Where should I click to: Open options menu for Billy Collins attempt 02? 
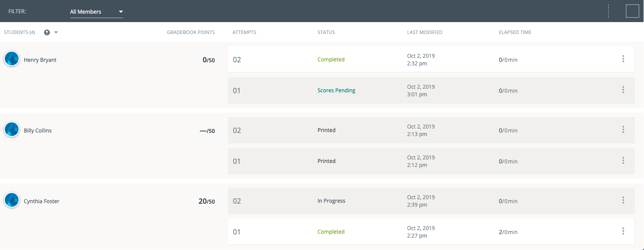[623, 130]
